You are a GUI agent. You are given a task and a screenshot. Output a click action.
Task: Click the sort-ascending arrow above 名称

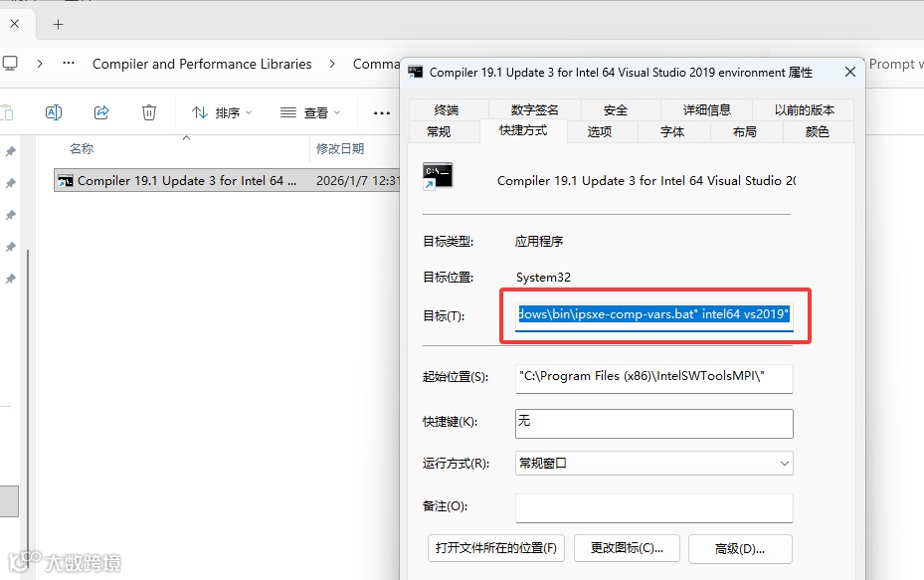(186, 137)
